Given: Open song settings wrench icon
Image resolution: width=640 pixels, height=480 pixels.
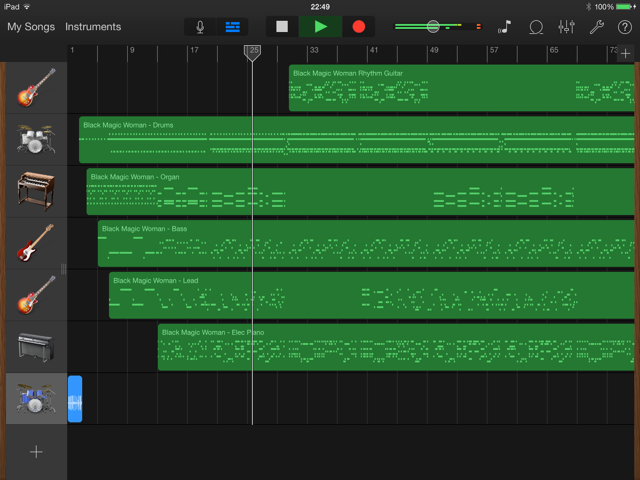Looking at the screenshot, I should (596, 27).
